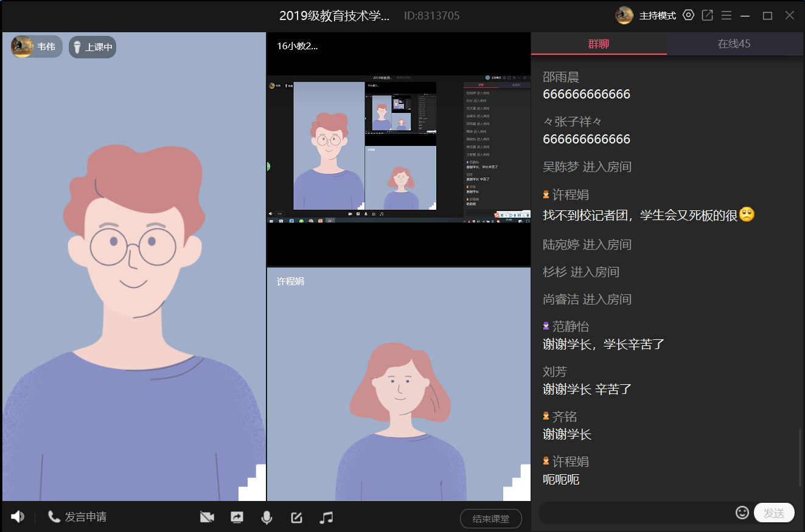Open the emoji picker in chat

click(742, 513)
